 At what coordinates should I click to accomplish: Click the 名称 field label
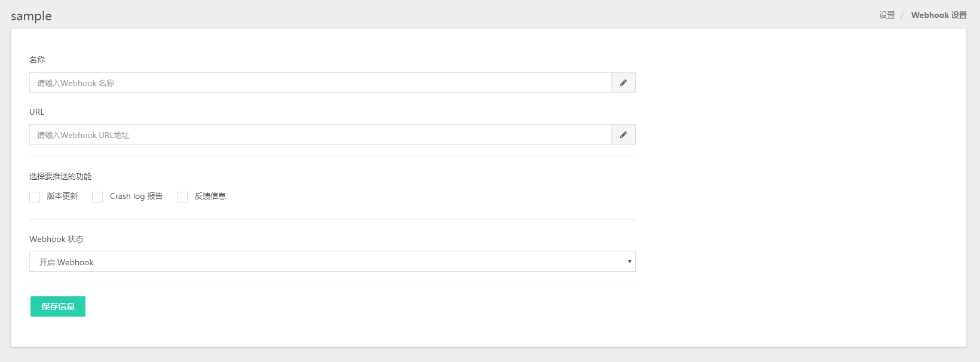coord(37,60)
